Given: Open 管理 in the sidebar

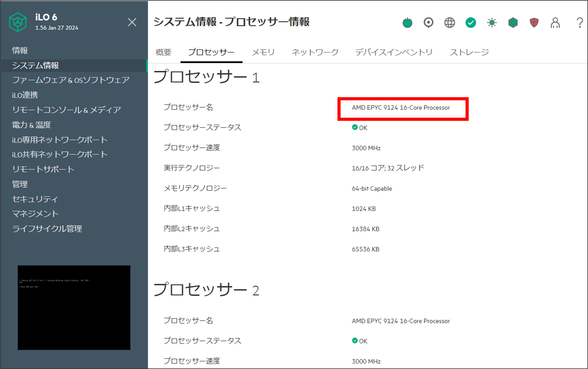Looking at the screenshot, I should (x=20, y=184).
